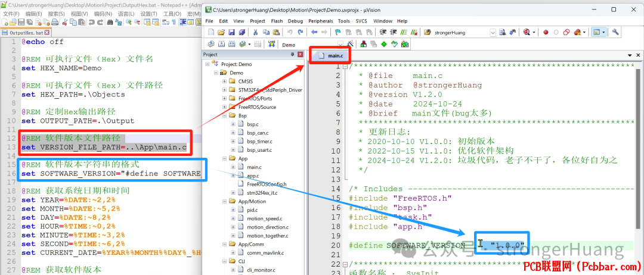The height and width of the screenshot is (275, 644).
Task: Click line 7 set HEX_PATH in Notepad++
Action: tap(73, 94)
